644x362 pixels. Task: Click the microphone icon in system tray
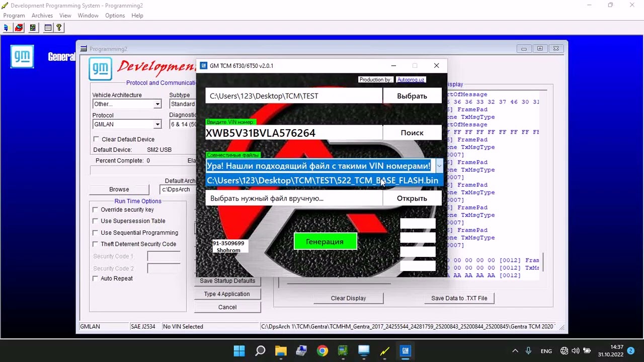pos(529,351)
